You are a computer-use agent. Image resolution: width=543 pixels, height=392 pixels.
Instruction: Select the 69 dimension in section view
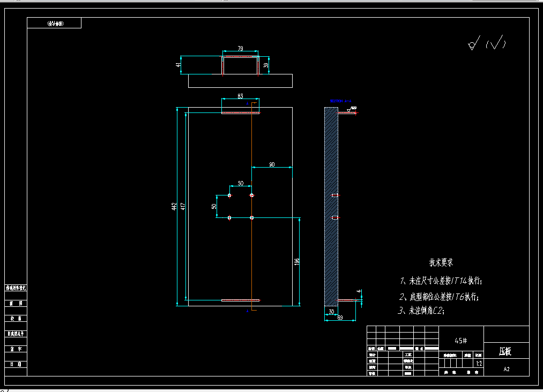340,318
